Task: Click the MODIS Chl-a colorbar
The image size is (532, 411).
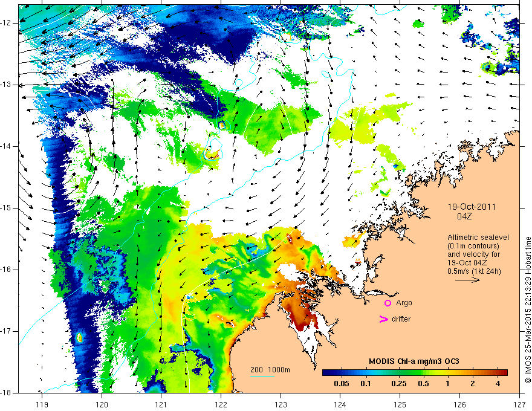Action: point(415,372)
